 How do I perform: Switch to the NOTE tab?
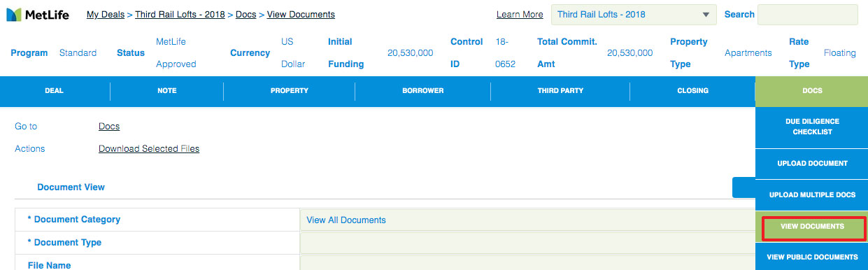coord(167,91)
